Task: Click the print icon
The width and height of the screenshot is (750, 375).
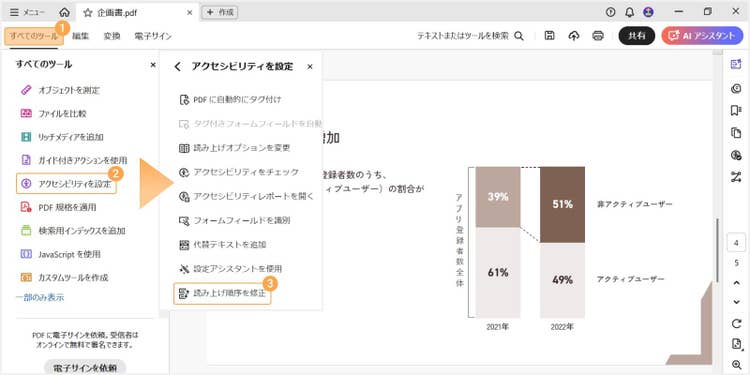Action: tap(598, 36)
